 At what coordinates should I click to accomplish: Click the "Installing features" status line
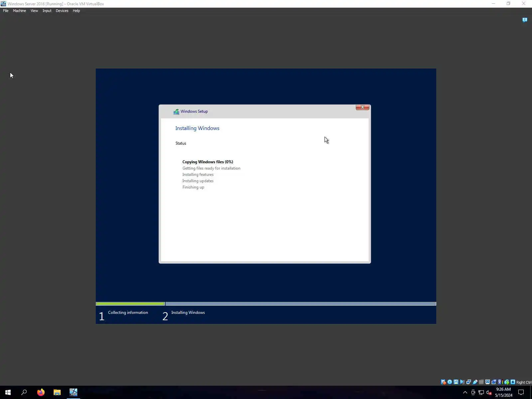click(x=198, y=175)
